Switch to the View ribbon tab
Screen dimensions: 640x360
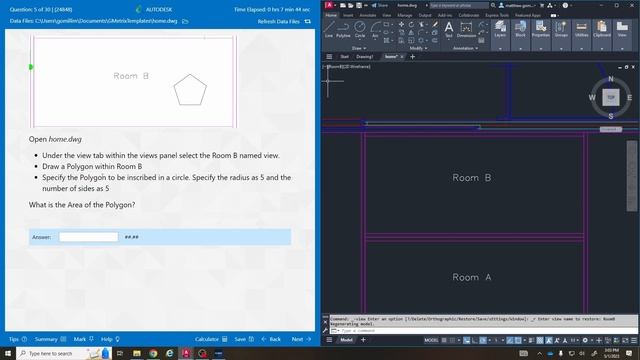(387, 15)
